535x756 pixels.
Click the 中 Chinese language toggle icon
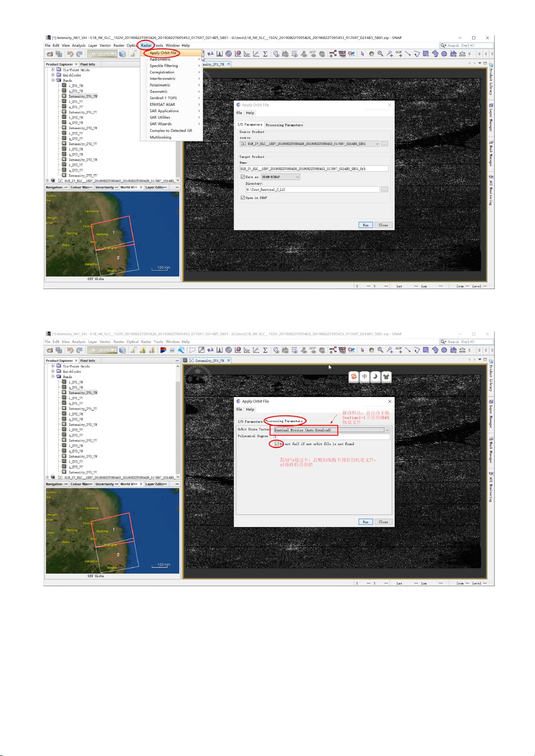coord(365,377)
